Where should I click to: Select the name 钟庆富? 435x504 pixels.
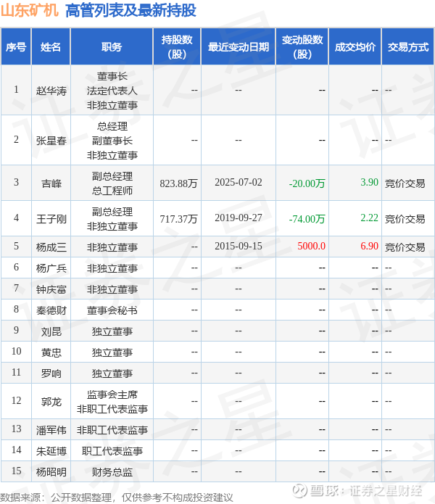[x=51, y=289]
